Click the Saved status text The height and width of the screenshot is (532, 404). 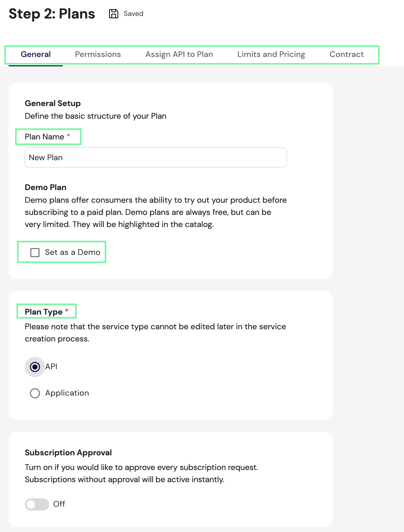click(133, 14)
